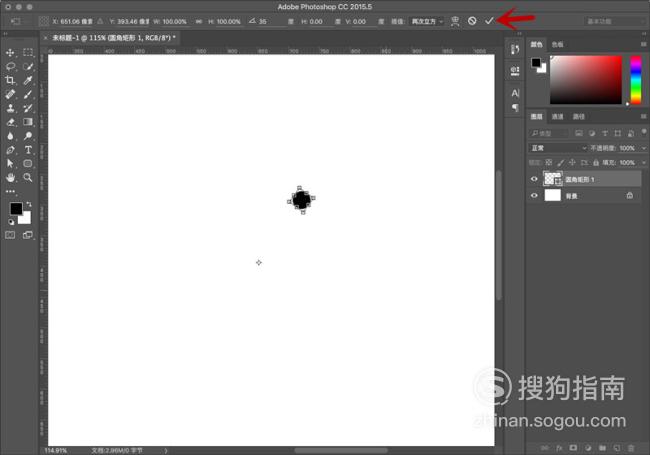
Task: Switch to the Channels tab
Action: [x=558, y=116]
